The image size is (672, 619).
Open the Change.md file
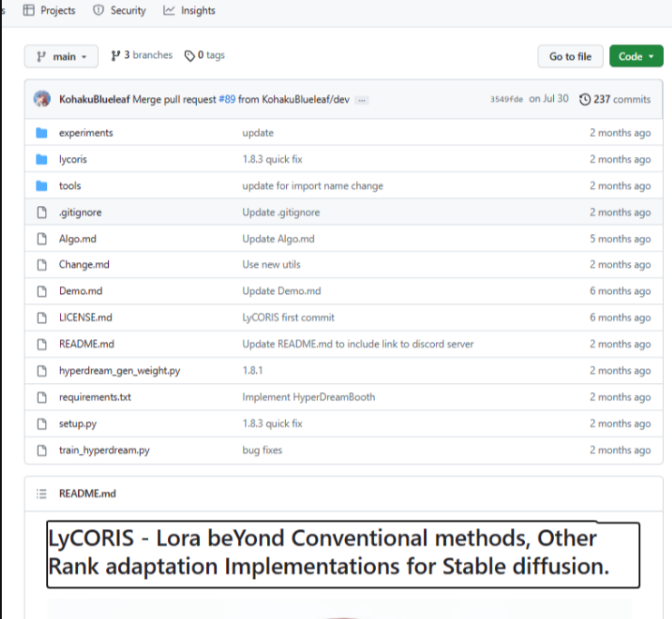coord(84,265)
